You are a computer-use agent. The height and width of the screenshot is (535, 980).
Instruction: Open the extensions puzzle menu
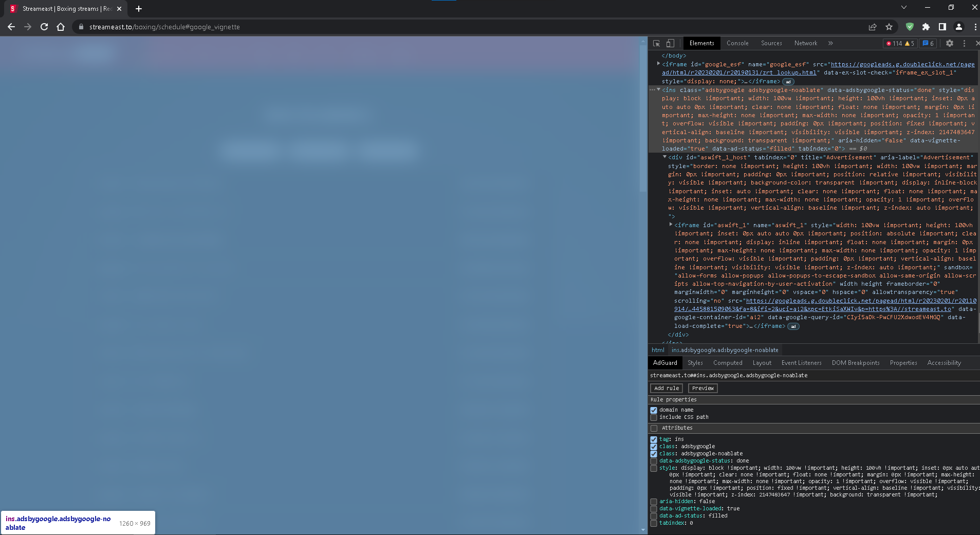coord(926,27)
